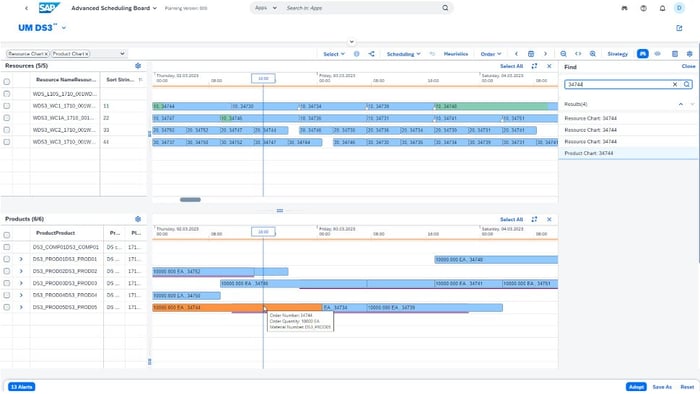The width and height of the screenshot is (700, 394).
Task: Click the undo icon after Scheduling
Action: pyautogui.click(x=432, y=54)
